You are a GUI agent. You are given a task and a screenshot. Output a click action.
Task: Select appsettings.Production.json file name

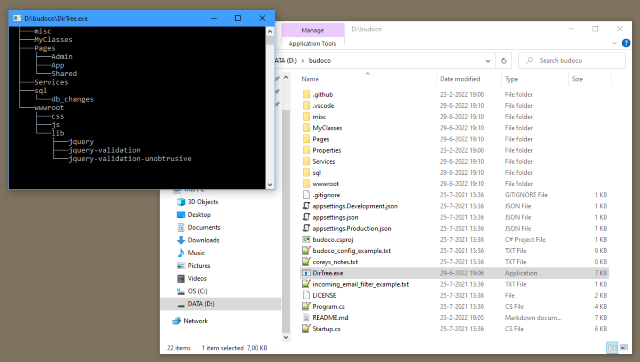(x=352, y=228)
